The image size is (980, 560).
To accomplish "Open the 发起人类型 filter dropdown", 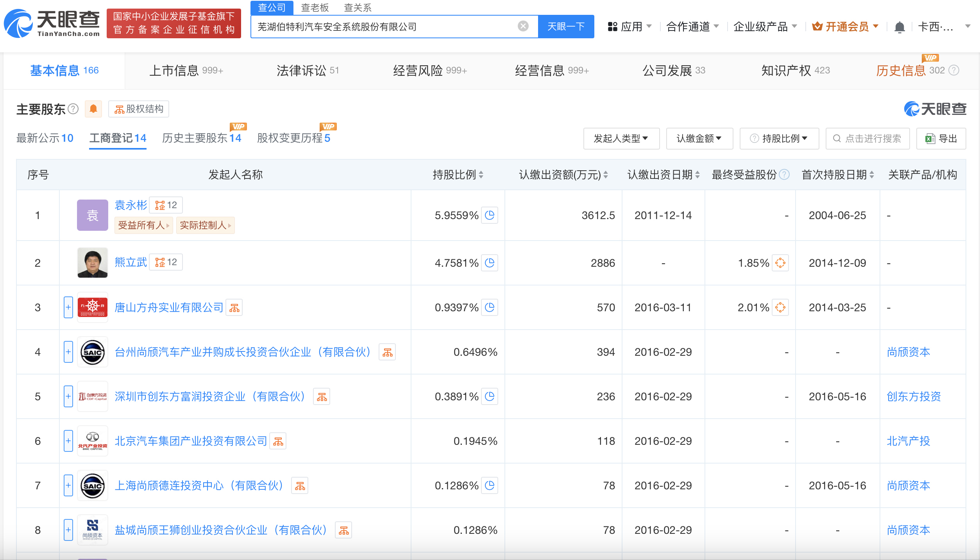I will [x=621, y=139].
